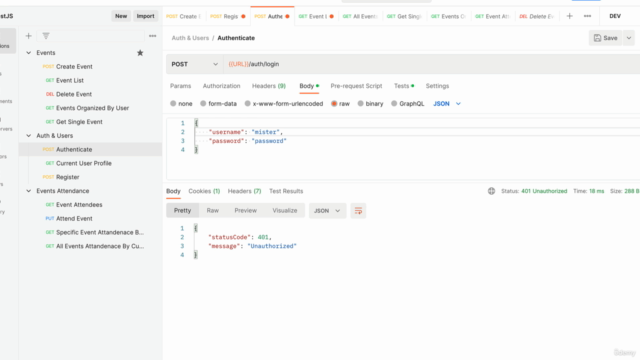
Task: Open tab bar more options ellipsis
Action: [x=587, y=16]
